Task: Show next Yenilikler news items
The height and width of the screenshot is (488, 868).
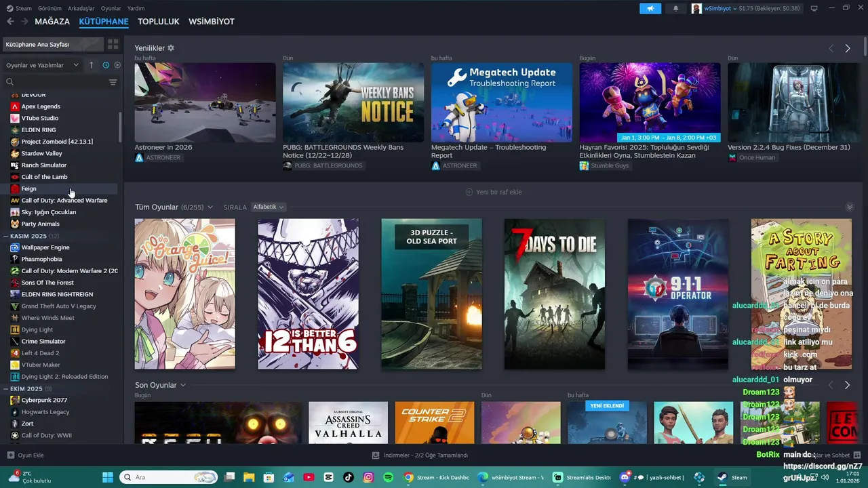Action: point(848,48)
